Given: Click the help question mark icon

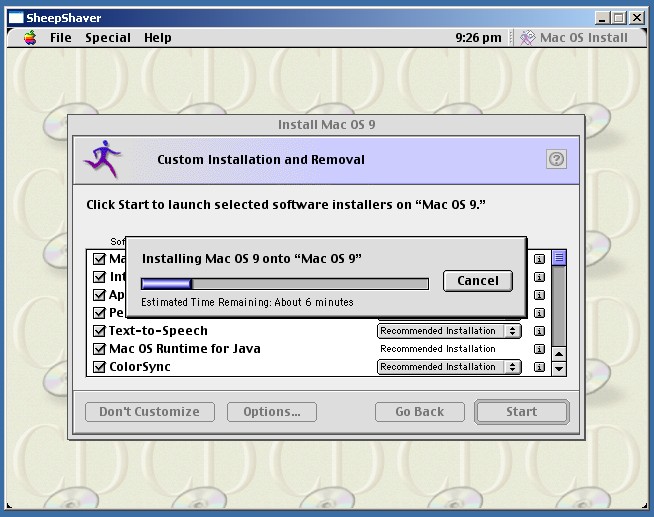Looking at the screenshot, I should 556,159.
